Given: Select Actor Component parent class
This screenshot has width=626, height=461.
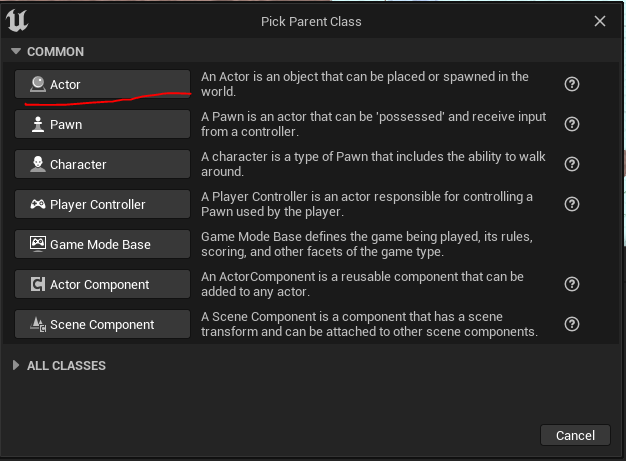Looking at the screenshot, I should coord(102,284).
